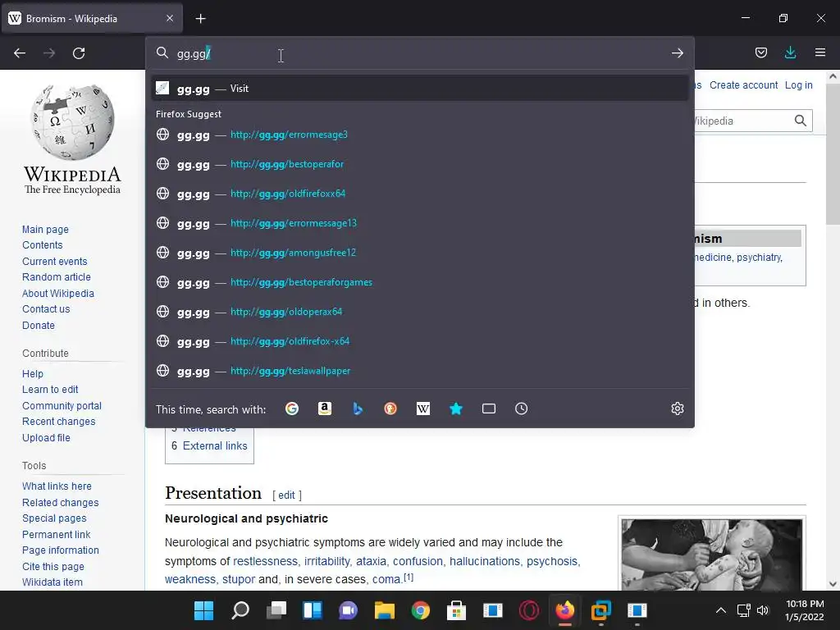Open Upload file link
This screenshot has width=840, height=630.
pos(46,438)
